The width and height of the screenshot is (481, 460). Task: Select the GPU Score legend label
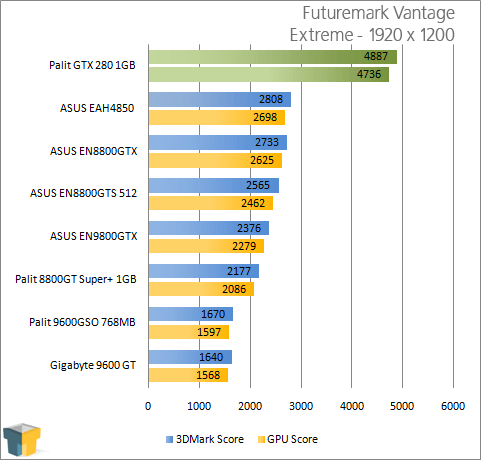tap(292, 439)
